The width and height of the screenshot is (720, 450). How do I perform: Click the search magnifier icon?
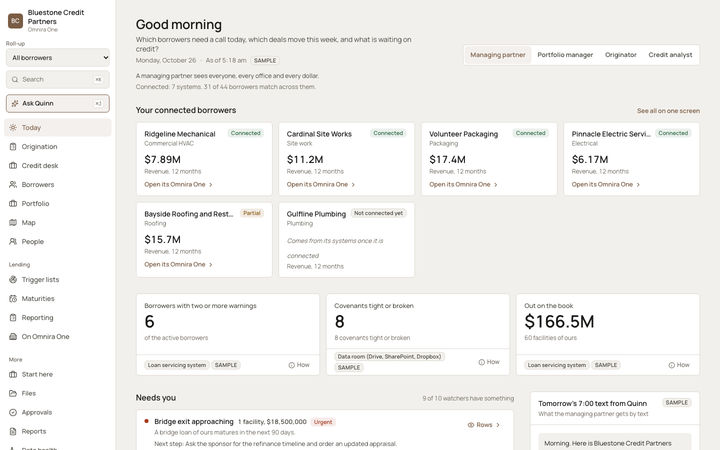[x=15, y=79]
